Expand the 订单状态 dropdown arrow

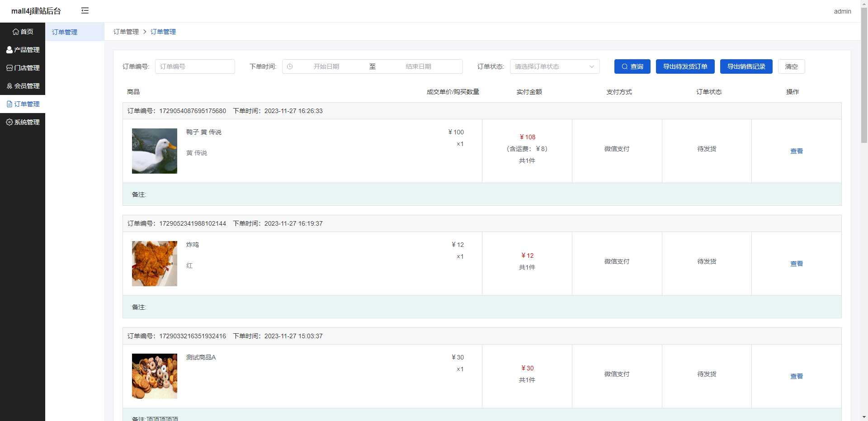591,66
